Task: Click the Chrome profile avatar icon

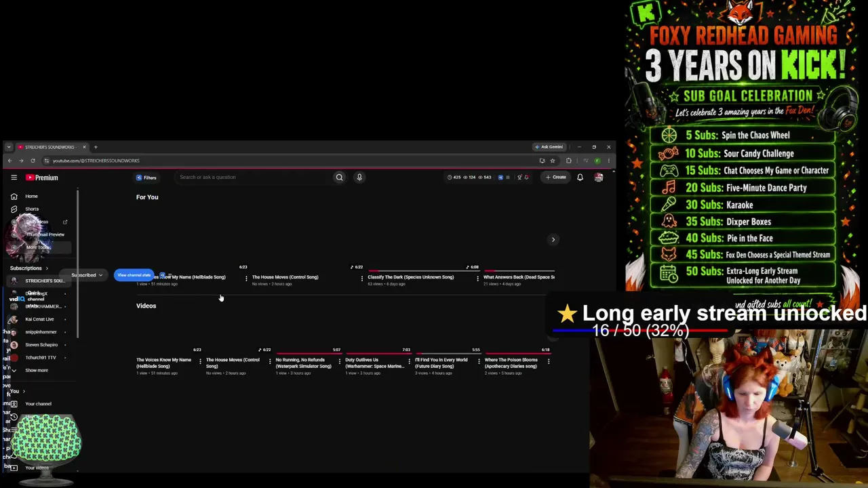Action: tap(597, 161)
